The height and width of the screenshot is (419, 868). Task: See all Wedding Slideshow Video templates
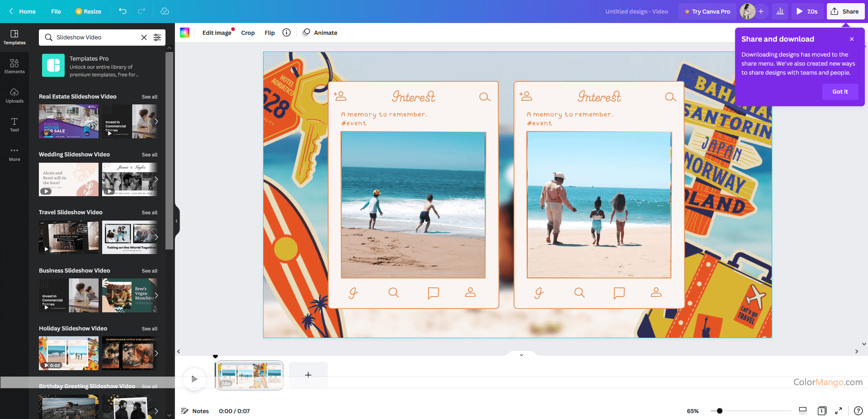pyautogui.click(x=150, y=155)
